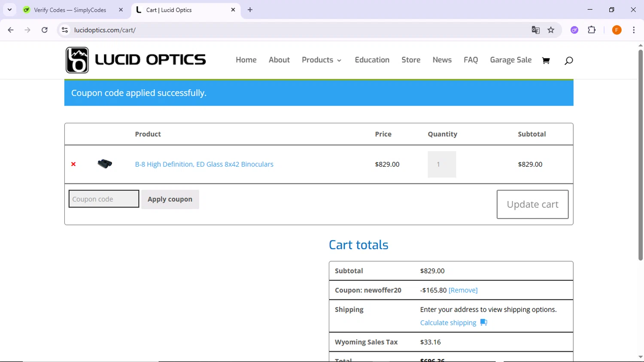Click the address bar URL lucidoptics.com/cart/
The height and width of the screenshot is (362, 644).
[x=105, y=30]
